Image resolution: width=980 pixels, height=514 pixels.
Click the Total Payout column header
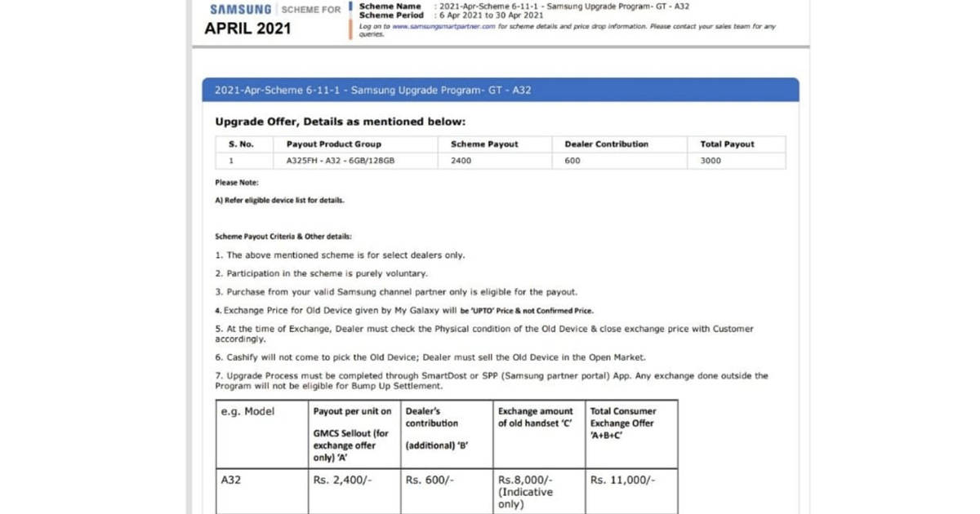tap(727, 144)
